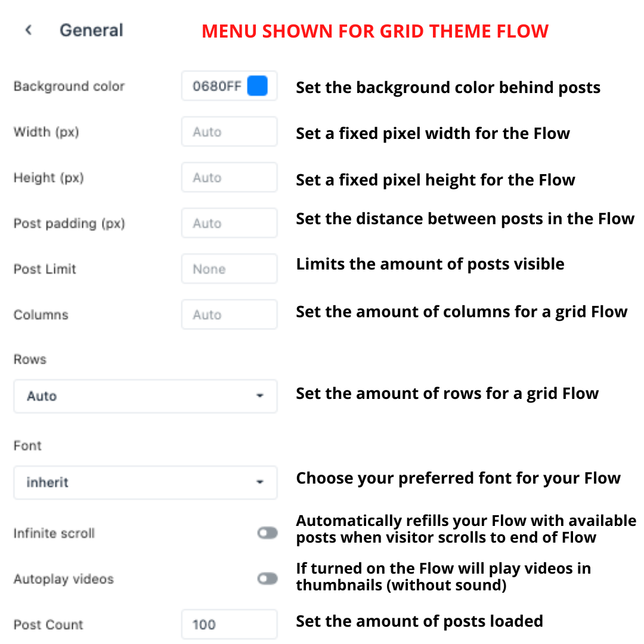Click the Post Count field showing 100

tap(229, 624)
